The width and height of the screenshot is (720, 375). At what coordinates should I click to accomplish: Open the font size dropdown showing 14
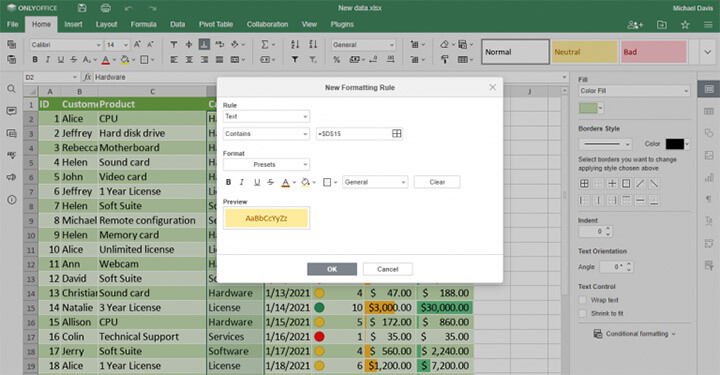[117, 45]
